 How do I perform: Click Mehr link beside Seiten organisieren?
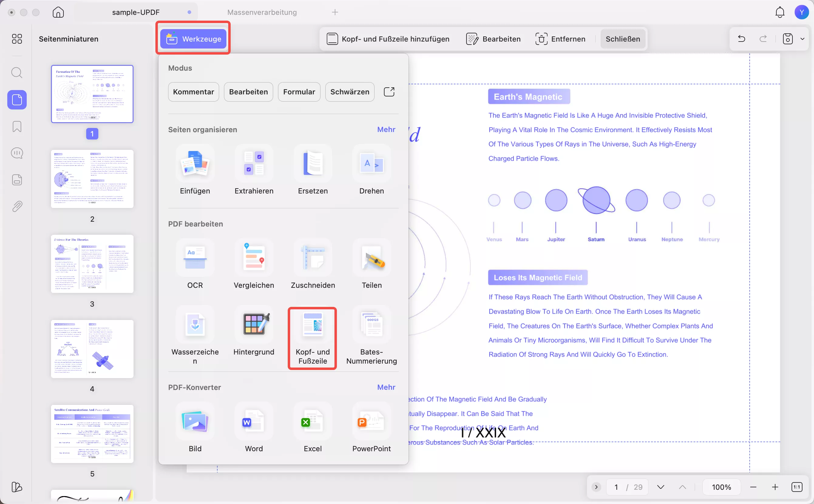point(386,130)
